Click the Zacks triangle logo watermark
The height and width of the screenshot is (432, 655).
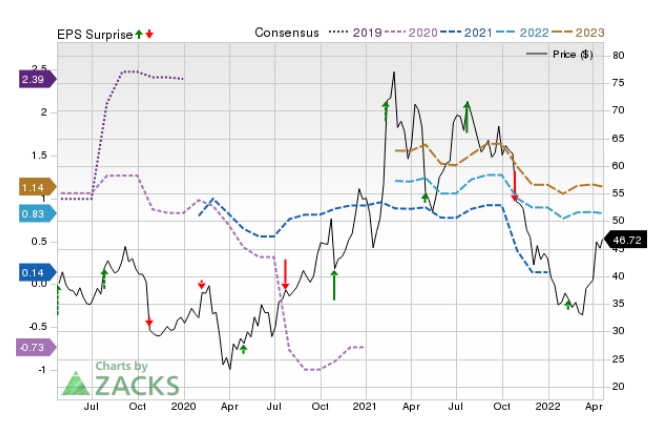click(x=76, y=384)
